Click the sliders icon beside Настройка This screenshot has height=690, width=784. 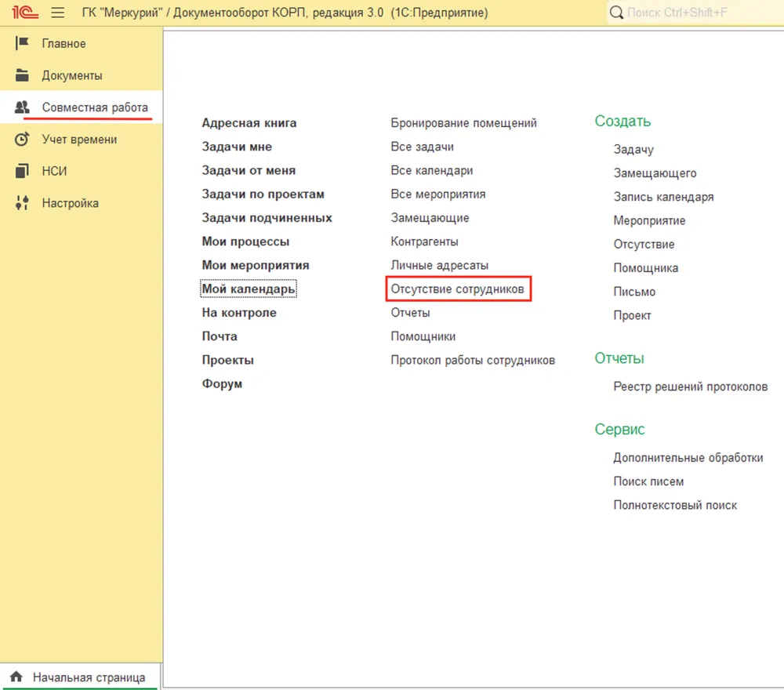click(22, 203)
